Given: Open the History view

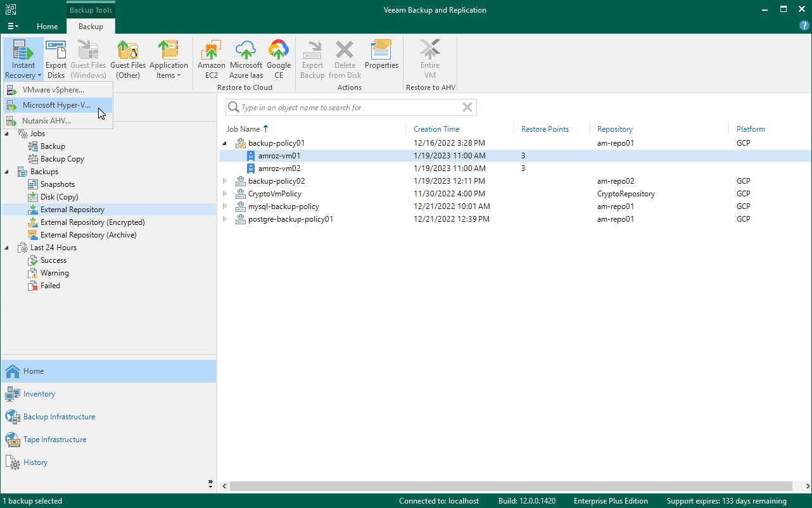Looking at the screenshot, I should [x=108, y=462].
